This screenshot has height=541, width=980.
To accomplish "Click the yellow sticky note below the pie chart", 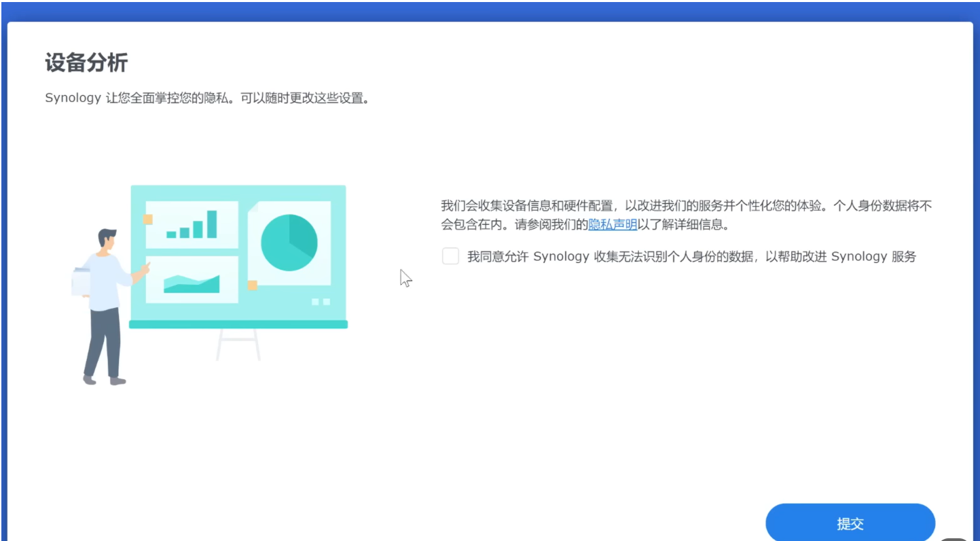I will tap(252, 285).
